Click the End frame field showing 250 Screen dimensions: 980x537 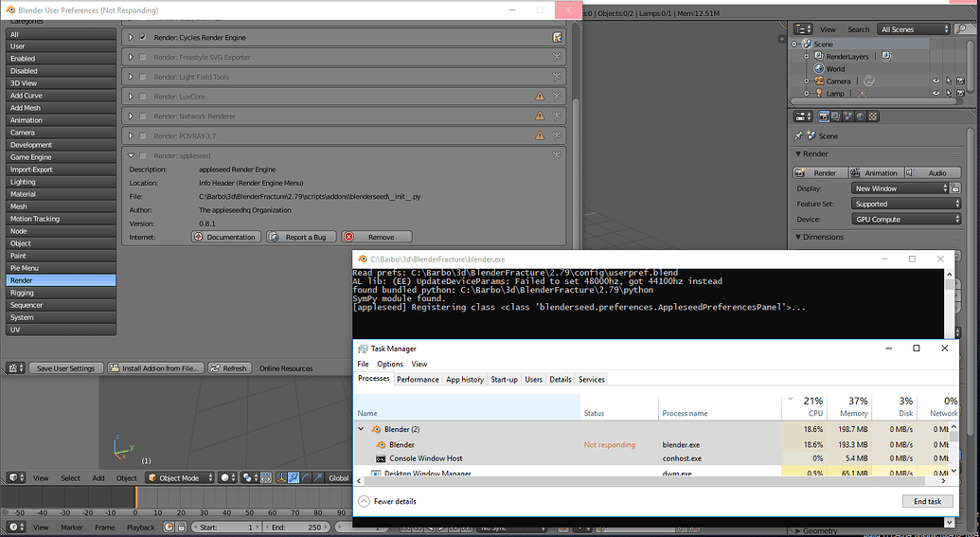297,527
